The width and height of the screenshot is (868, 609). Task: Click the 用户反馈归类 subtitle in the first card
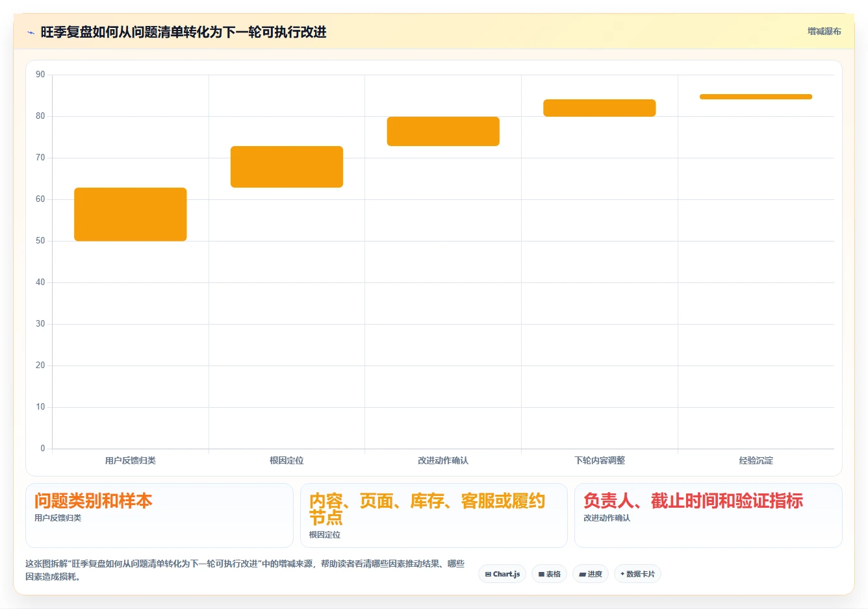(x=58, y=518)
